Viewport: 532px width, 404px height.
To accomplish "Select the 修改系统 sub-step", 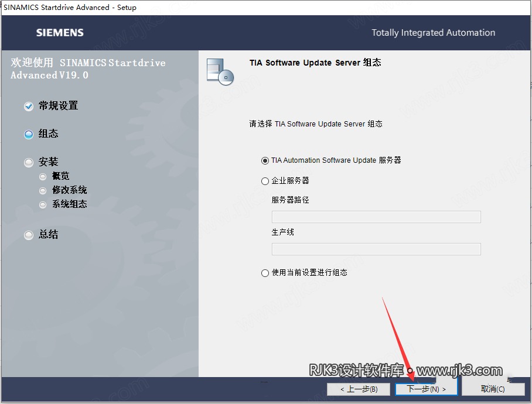I will (x=70, y=190).
